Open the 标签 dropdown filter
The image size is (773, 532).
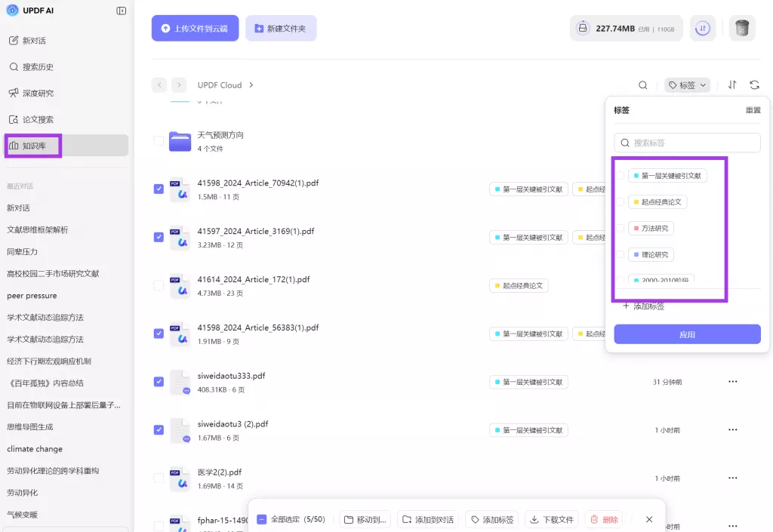(x=687, y=85)
